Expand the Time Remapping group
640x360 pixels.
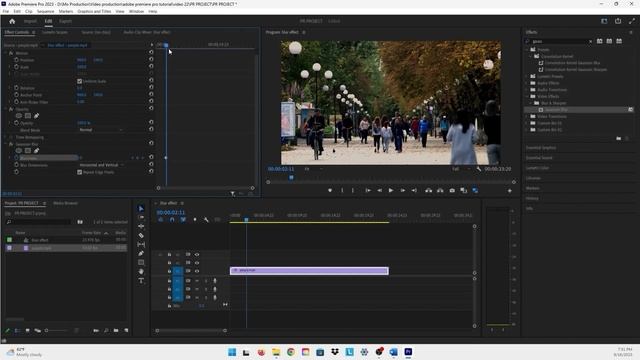[6, 137]
